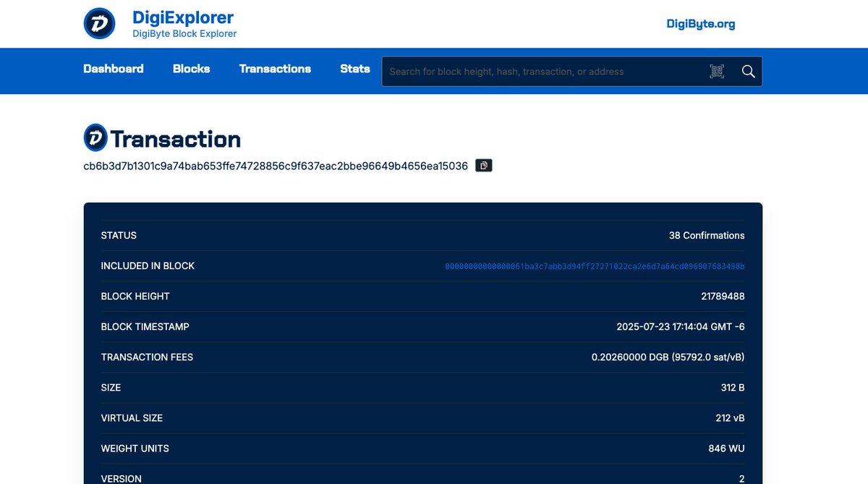Click the DigiByte Block Explorer subtitle

(x=184, y=33)
